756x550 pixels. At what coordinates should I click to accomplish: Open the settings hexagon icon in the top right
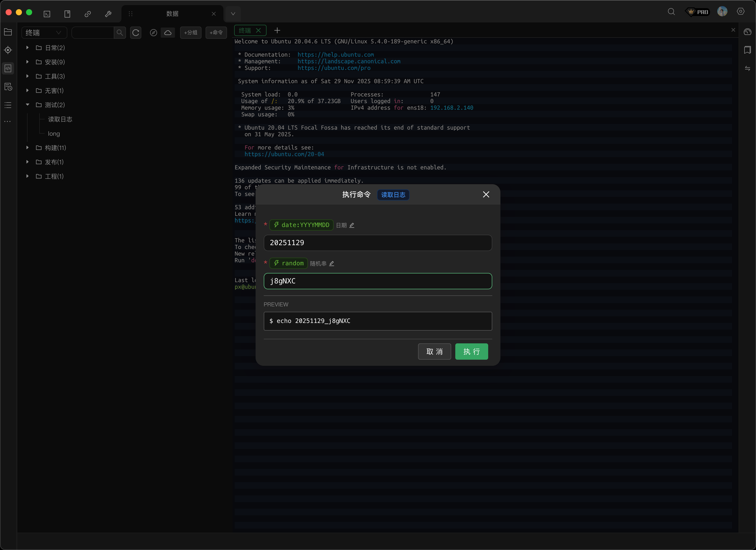pos(740,12)
